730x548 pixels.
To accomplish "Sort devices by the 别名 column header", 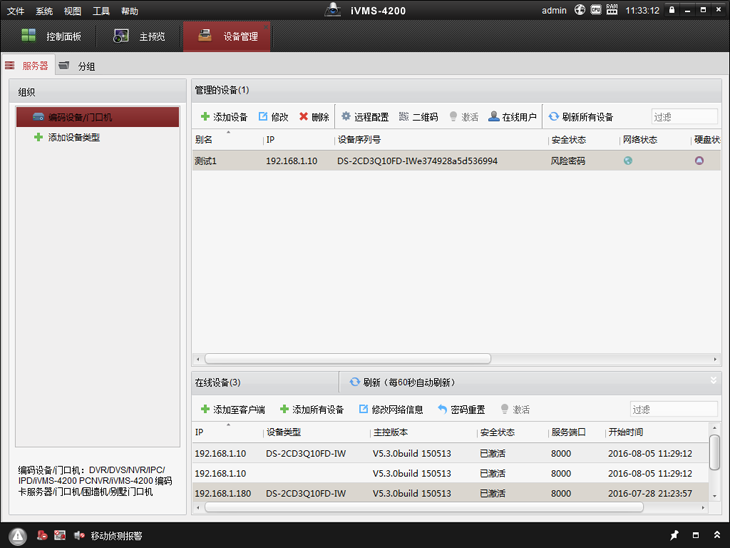I will 205,140.
